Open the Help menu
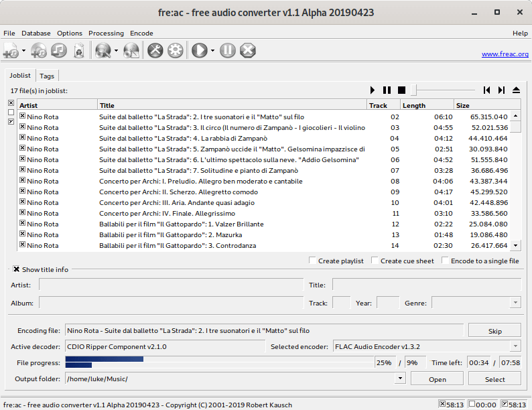This screenshot has width=532, height=410. coord(520,33)
